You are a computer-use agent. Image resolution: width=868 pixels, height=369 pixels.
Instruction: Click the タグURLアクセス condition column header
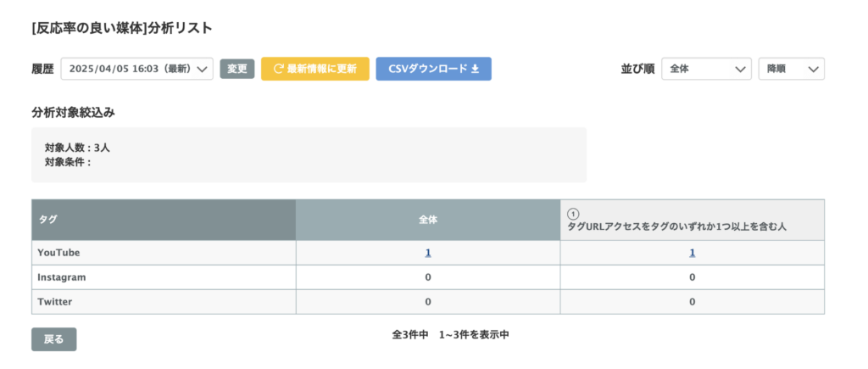pyautogui.click(x=693, y=220)
